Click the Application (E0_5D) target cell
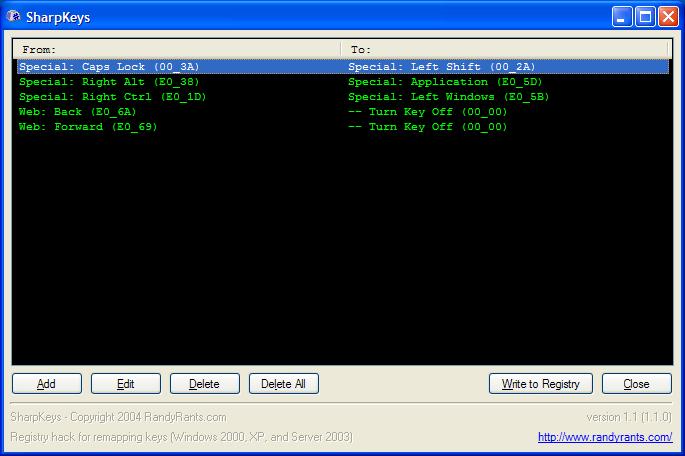This screenshot has width=685, height=456. 445,82
